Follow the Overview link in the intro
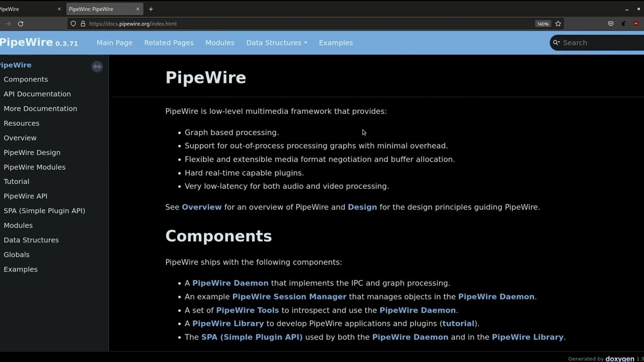This screenshot has width=644, height=362. click(x=202, y=207)
